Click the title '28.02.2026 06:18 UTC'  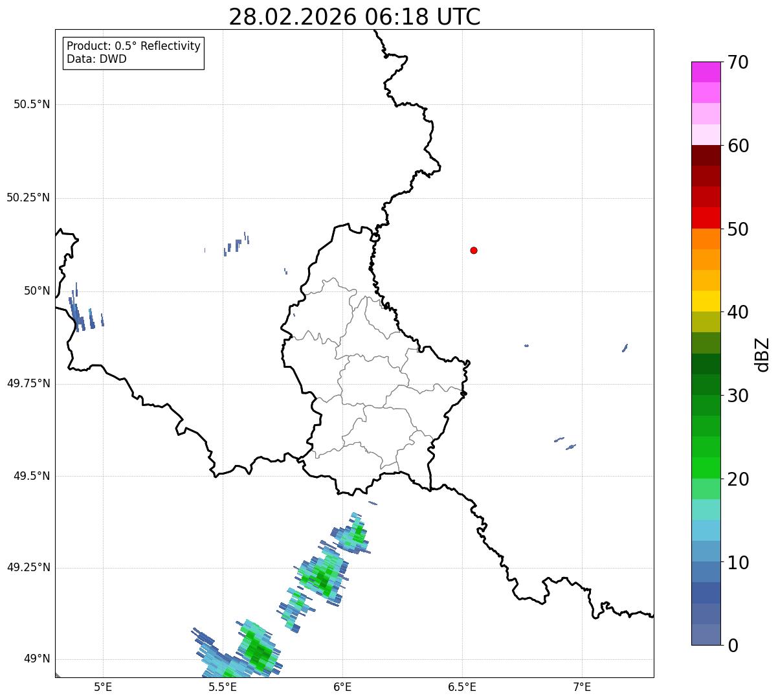click(x=355, y=17)
